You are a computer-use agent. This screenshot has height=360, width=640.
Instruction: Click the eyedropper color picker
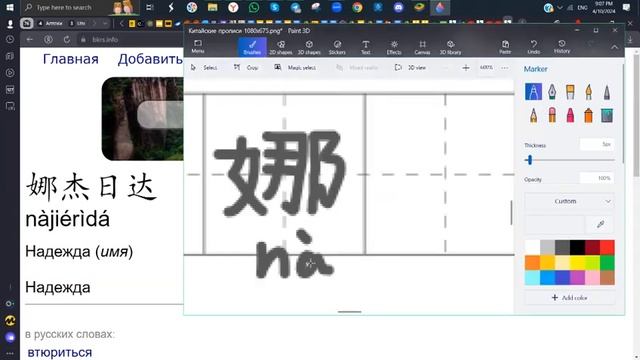[600, 224]
